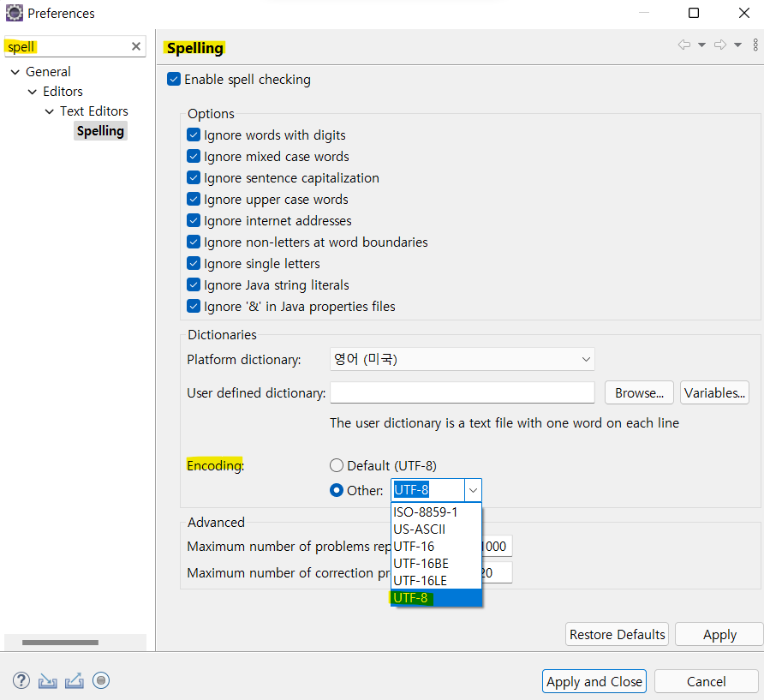Select General in the preferences tree

tap(48, 72)
